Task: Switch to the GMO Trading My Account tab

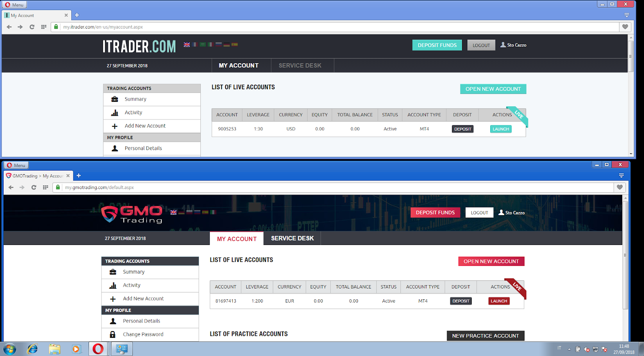Action: tap(237, 239)
